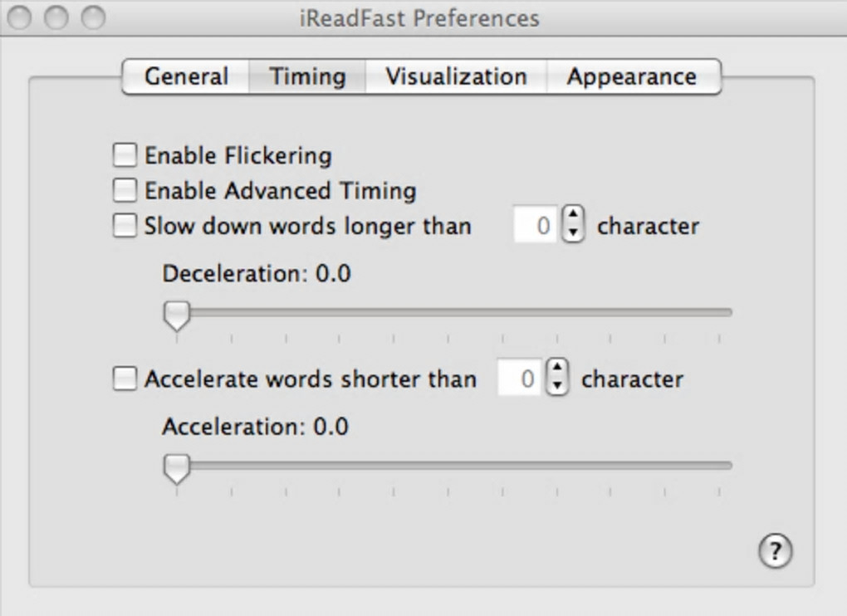The height and width of the screenshot is (616, 847).
Task: Minimize the Preferences window
Action: [56, 17]
